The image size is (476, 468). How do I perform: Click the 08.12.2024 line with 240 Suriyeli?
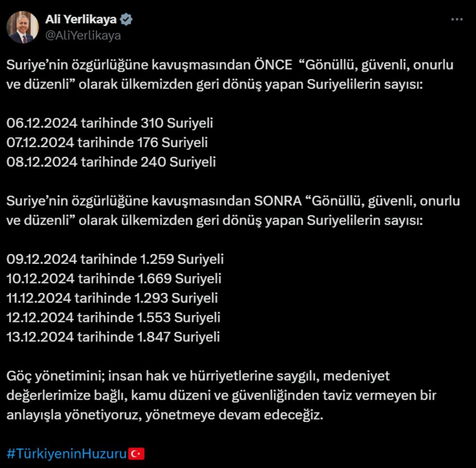(111, 162)
